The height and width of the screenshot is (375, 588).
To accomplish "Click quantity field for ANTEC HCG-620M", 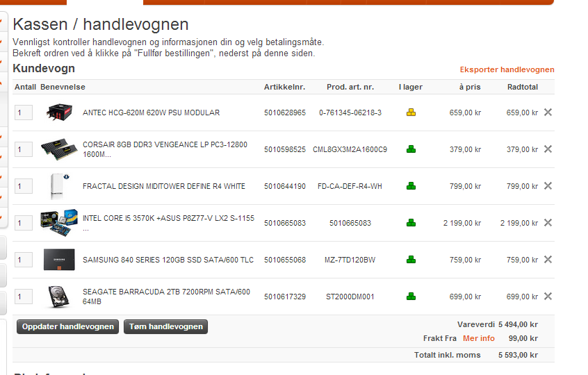I will [x=23, y=112].
